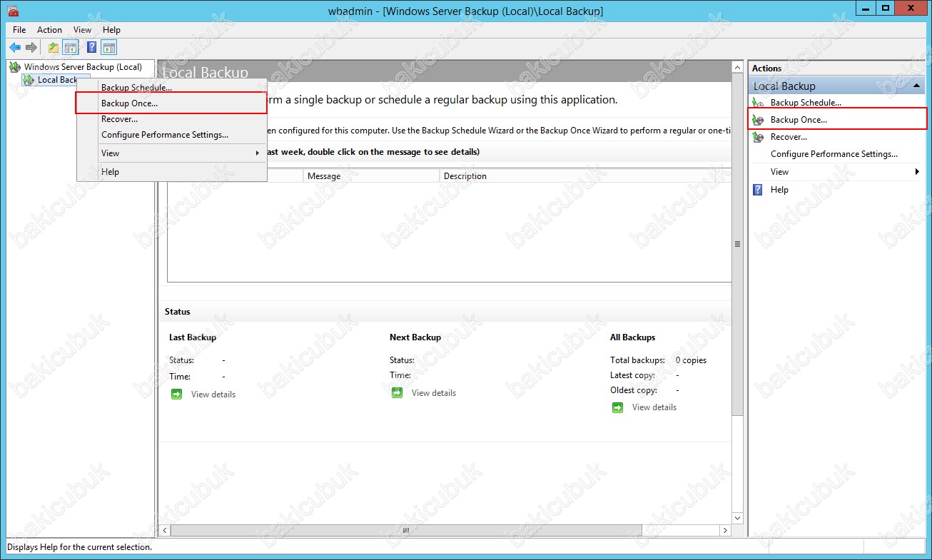Open the Action menu
Screen dimensions: 932x560
(49, 30)
